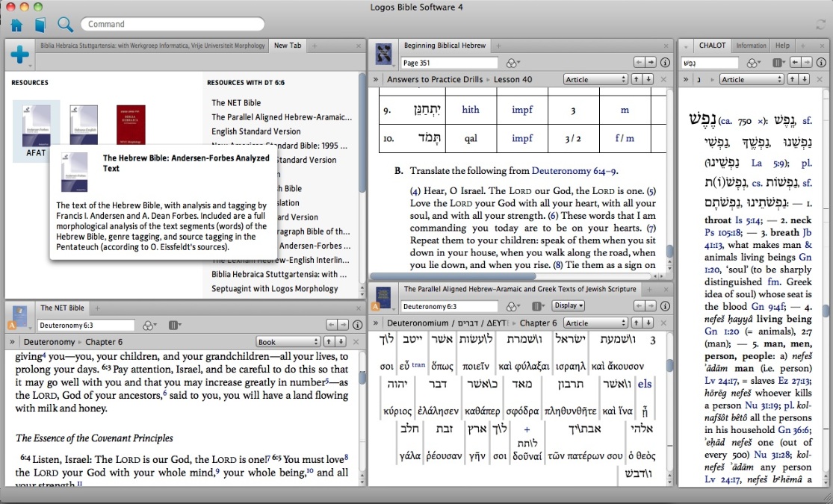Switch to the Information tab
The image size is (833, 504).
(x=751, y=46)
